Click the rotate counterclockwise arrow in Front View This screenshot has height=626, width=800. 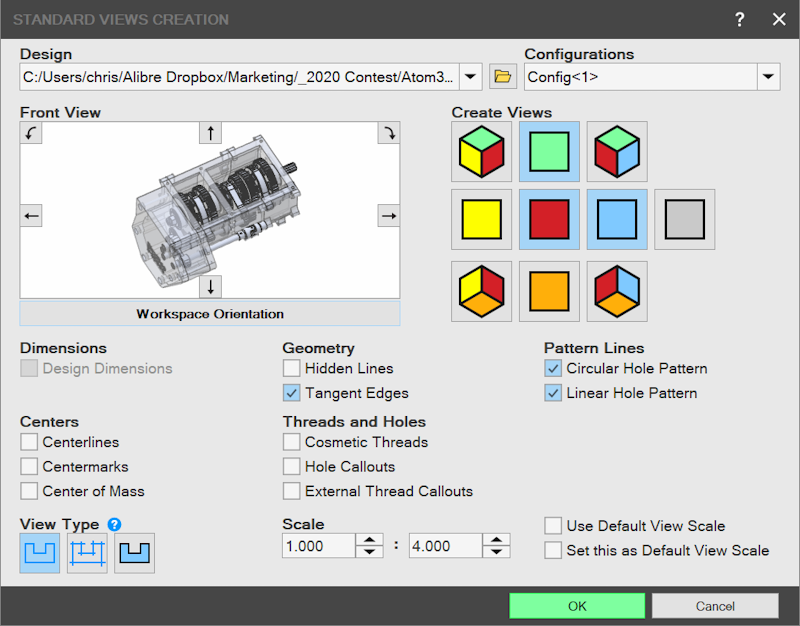click(31, 133)
